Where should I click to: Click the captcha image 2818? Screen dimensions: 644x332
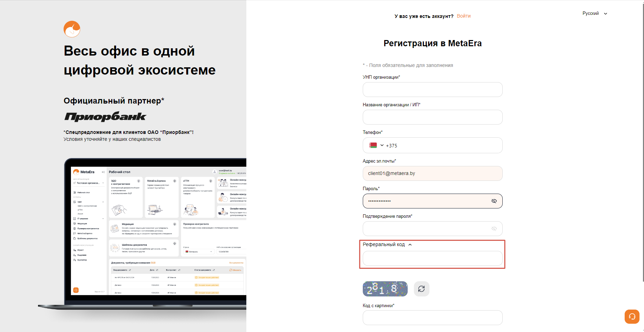[x=385, y=289]
